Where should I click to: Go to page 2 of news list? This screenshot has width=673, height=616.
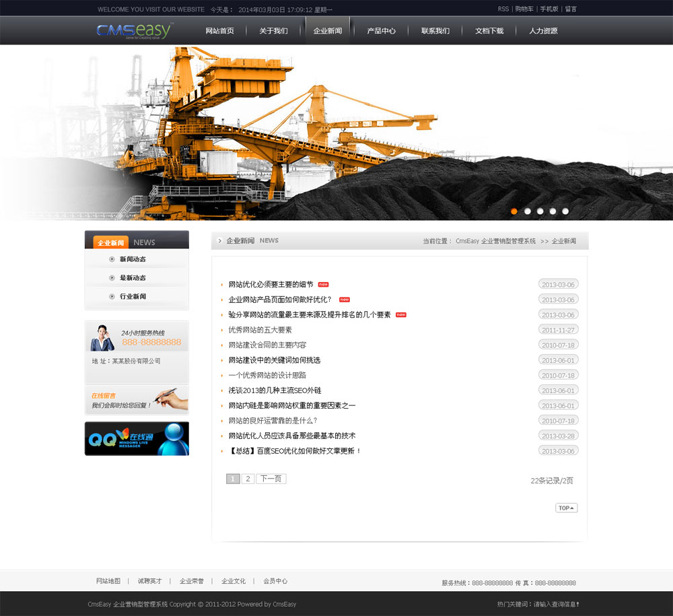tap(248, 479)
